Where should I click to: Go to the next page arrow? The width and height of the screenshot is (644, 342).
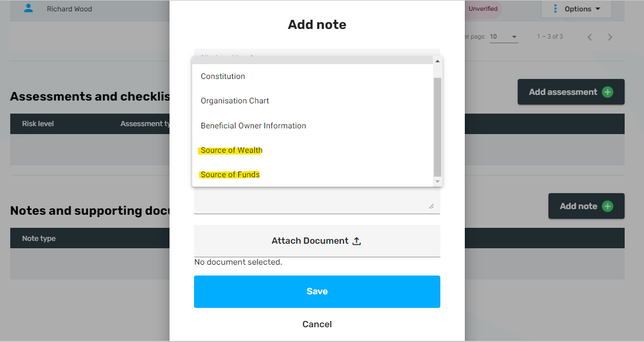pos(610,37)
